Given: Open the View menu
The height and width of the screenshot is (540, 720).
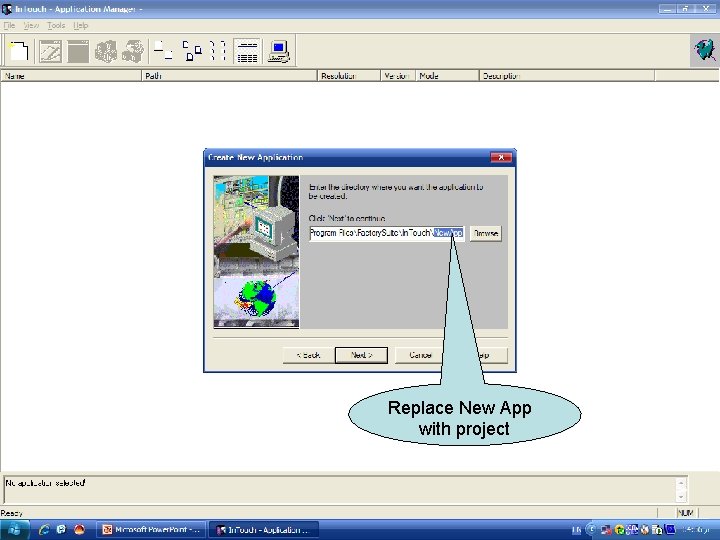Looking at the screenshot, I should pos(31,25).
